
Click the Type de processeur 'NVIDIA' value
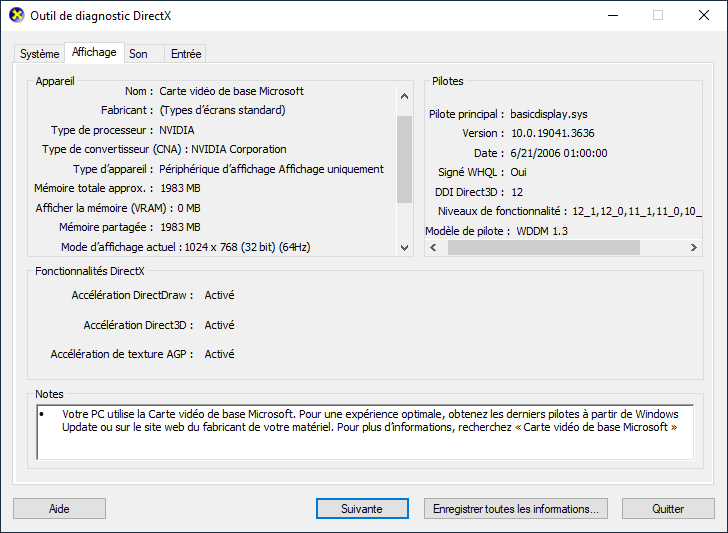[x=177, y=130]
